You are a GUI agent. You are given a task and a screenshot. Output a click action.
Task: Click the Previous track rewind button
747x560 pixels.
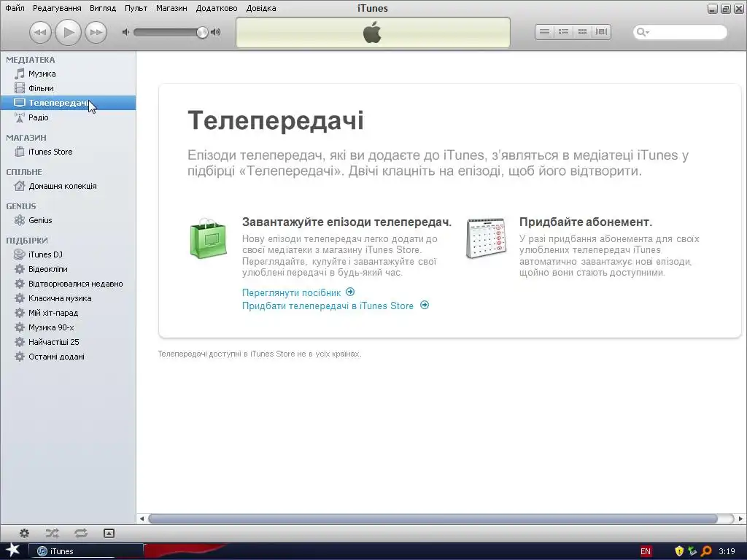point(41,32)
